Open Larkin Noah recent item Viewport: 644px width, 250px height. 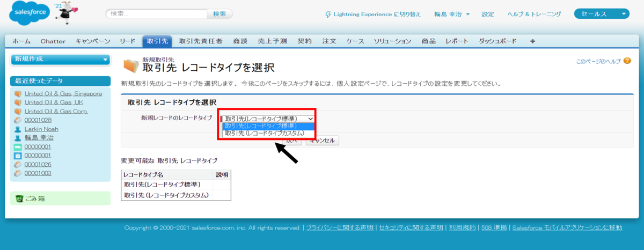[41, 129]
